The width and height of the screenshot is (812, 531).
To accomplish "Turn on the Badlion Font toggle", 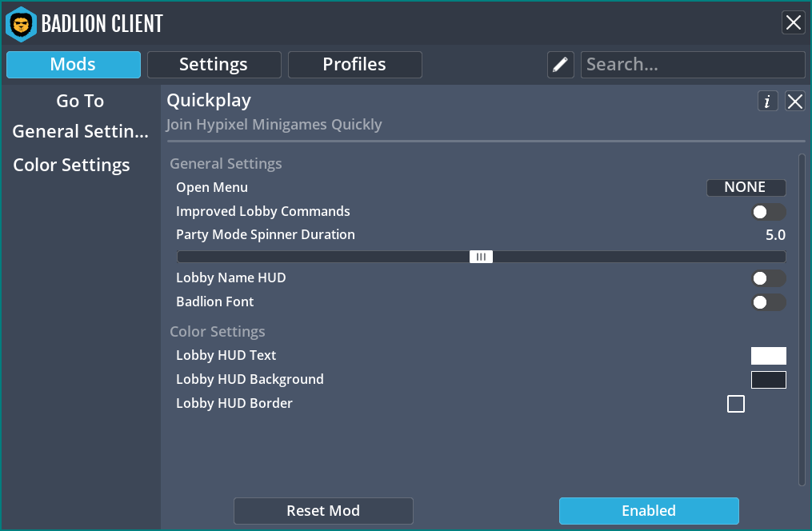I will 768,302.
